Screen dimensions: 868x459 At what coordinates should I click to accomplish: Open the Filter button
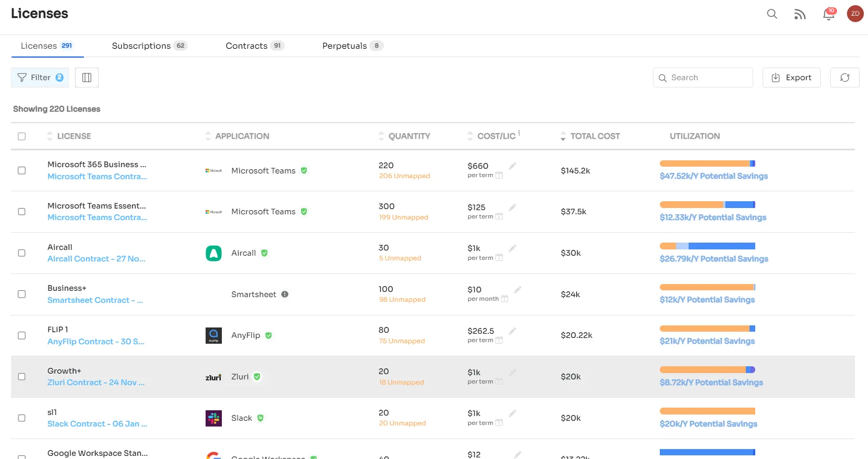click(40, 78)
